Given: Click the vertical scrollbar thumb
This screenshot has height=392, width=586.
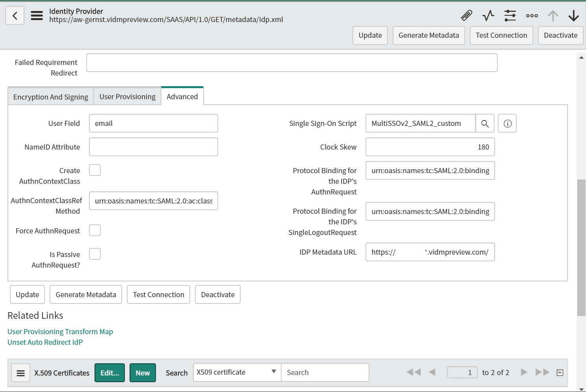Looking at the screenshot, I should [581, 247].
